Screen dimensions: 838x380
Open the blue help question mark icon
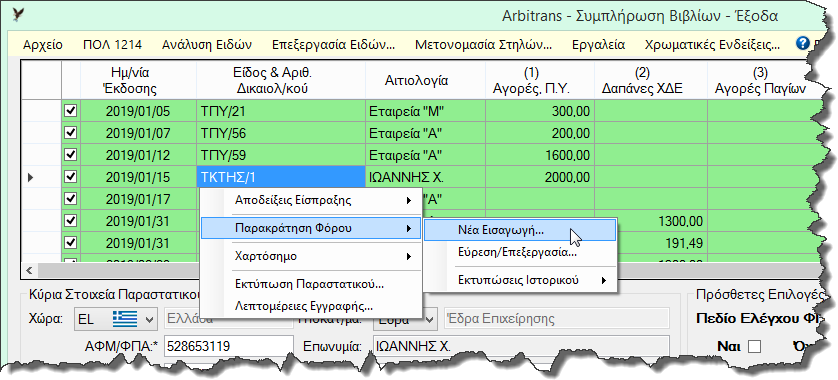click(802, 43)
